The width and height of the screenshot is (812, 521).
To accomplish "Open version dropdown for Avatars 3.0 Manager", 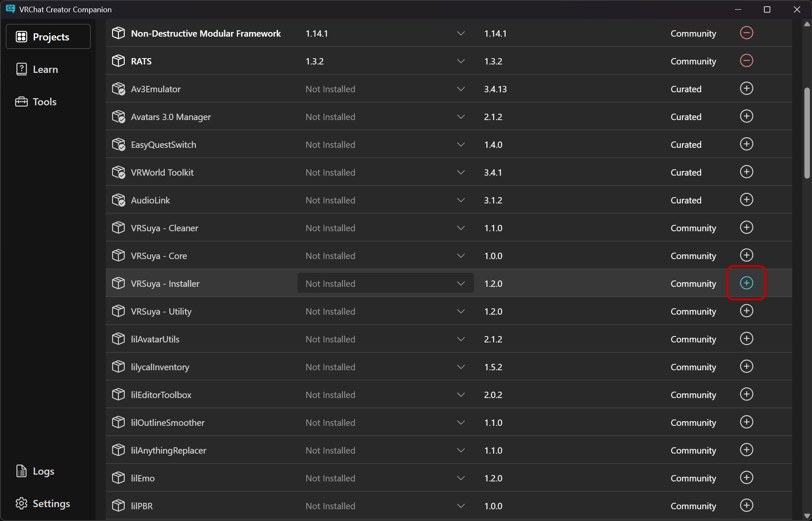I will (x=386, y=117).
